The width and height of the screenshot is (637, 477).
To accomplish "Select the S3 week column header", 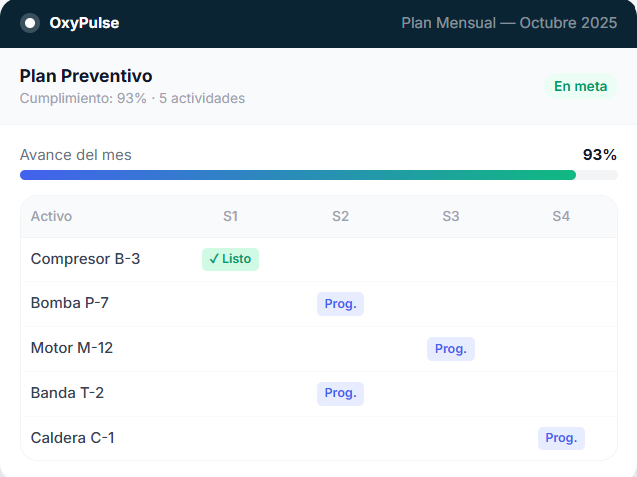I will pyautogui.click(x=451, y=216).
